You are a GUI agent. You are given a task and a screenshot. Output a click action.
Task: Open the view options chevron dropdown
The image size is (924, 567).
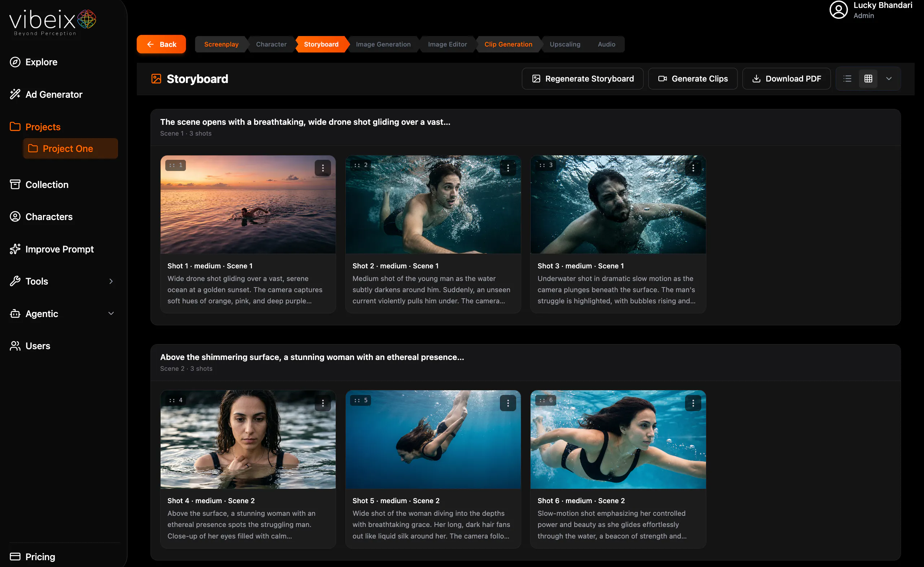pyautogui.click(x=889, y=79)
